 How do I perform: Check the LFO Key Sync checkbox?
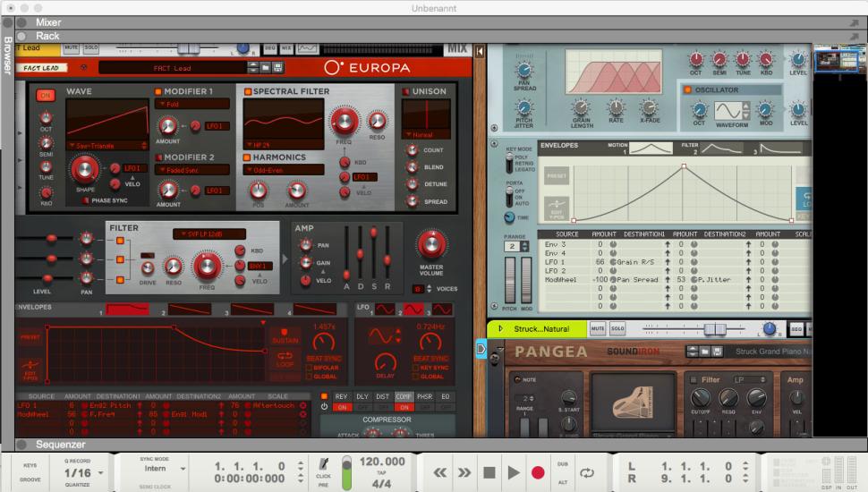click(416, 368)
